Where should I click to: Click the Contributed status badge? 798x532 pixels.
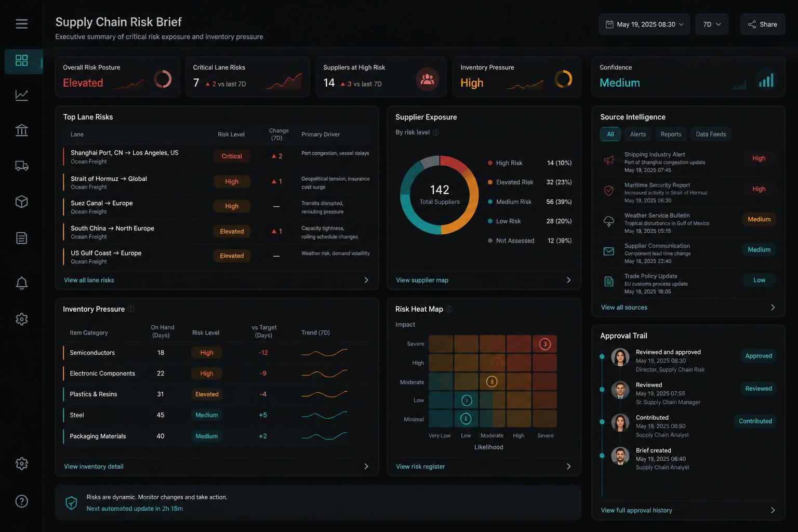click(x=755, y=421)
